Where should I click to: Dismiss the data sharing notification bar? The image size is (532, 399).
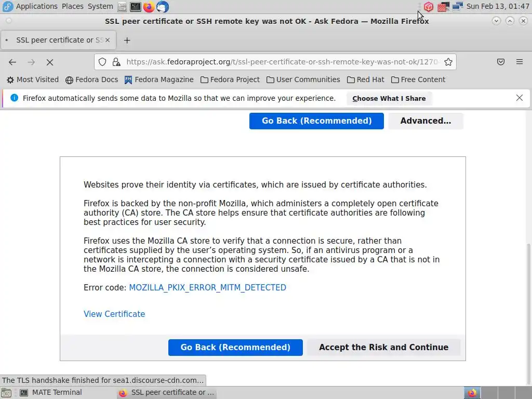pyautogui.click(x=520, y=98)
